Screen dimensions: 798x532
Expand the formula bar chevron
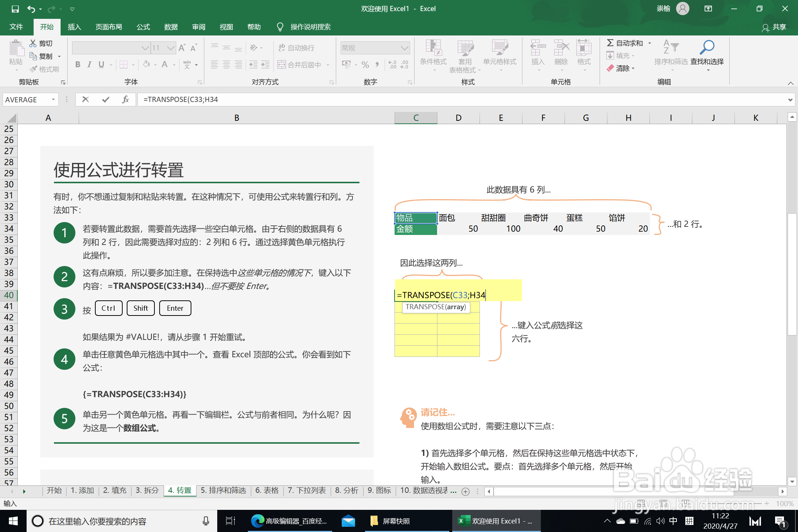[790, 99]
